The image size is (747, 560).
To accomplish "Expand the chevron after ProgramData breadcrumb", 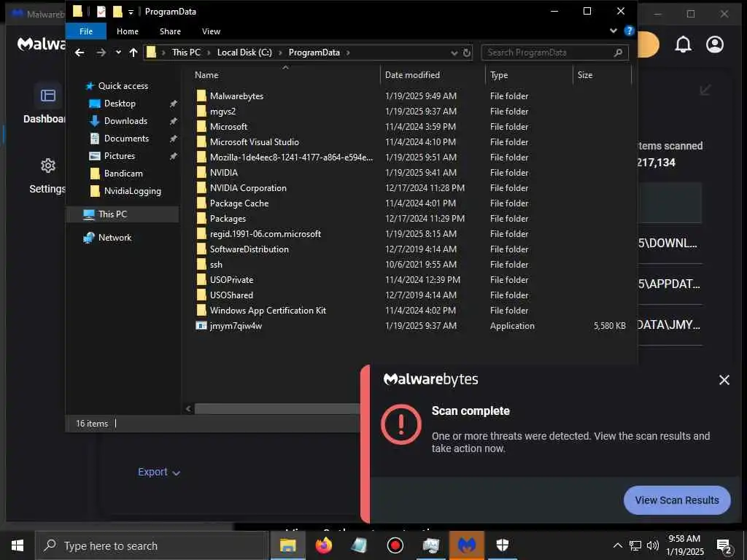I will click(348, 52).
